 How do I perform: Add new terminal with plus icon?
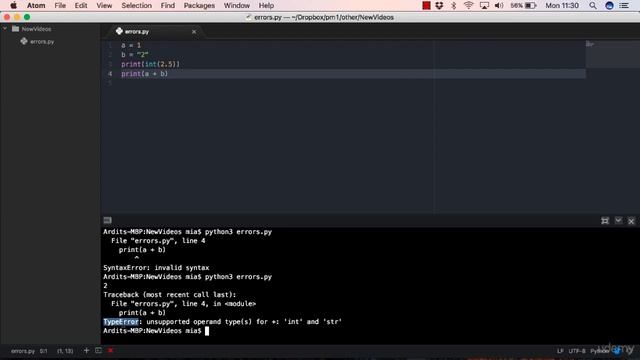86,350
